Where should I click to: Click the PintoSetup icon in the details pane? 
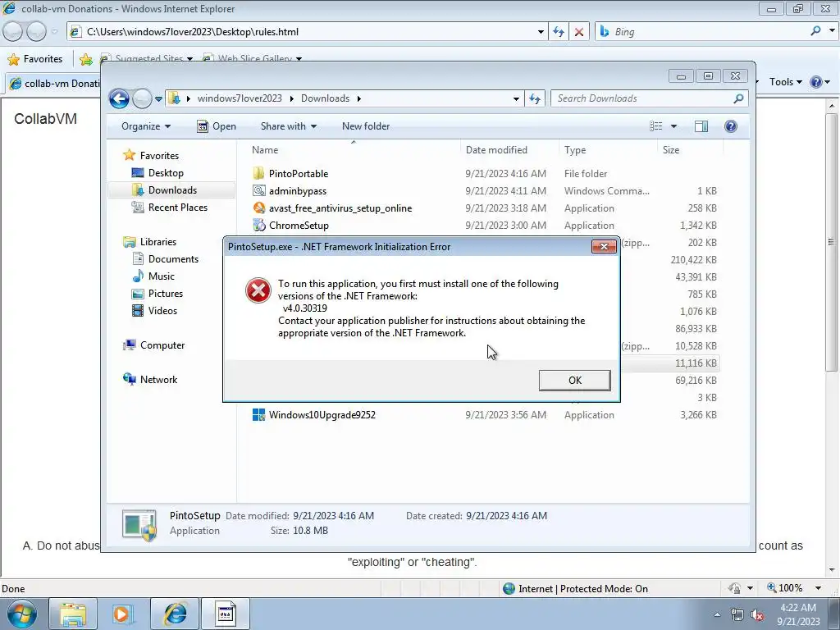click(x=139, y=524)
